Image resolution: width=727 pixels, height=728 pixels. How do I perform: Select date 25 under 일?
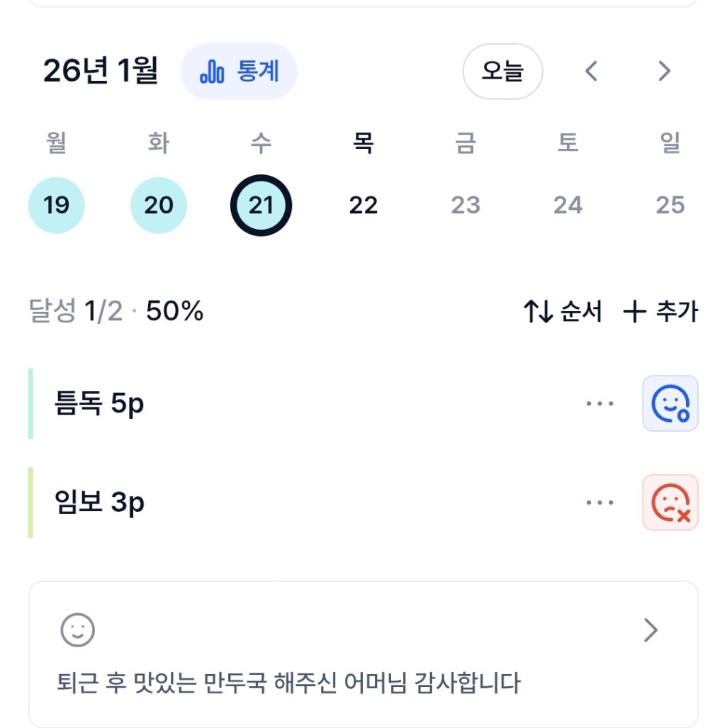(670, 206)
